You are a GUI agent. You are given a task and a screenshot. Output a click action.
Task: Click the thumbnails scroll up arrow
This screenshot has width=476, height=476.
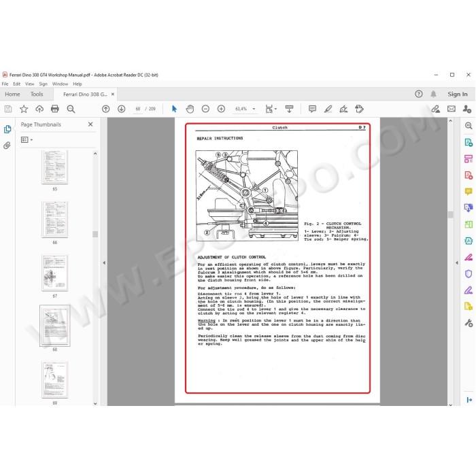click(95, 154)
